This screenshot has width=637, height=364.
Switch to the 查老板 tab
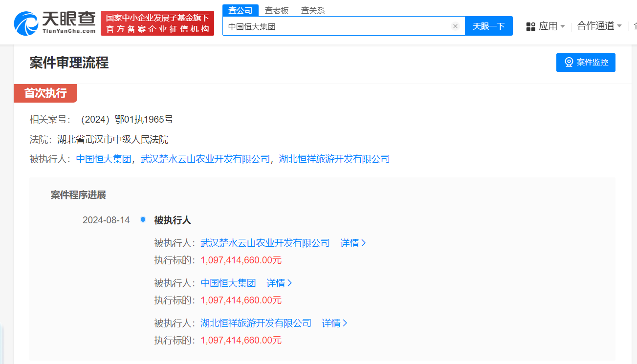click(277, 9)
